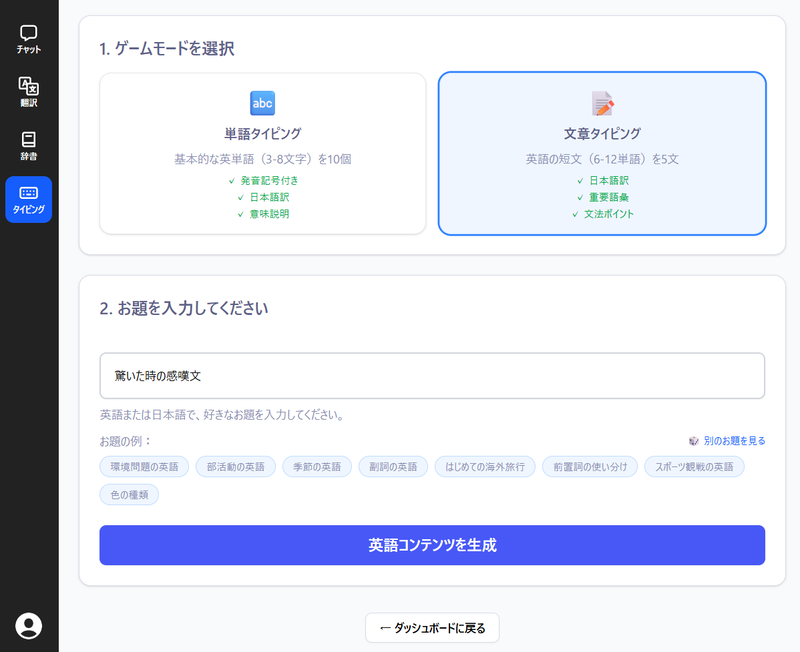
Task: Open the 辞書 (dictionary) sidebar icon
Action: tap(29, 146)
